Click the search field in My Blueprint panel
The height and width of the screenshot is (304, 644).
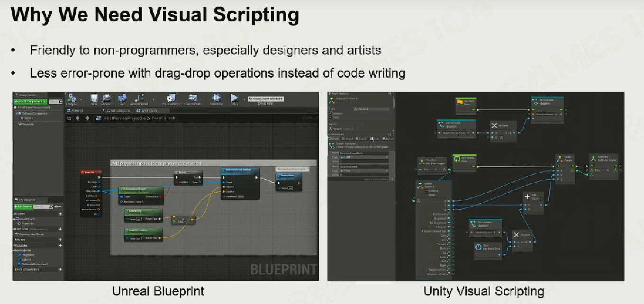(x=43, y=206)
